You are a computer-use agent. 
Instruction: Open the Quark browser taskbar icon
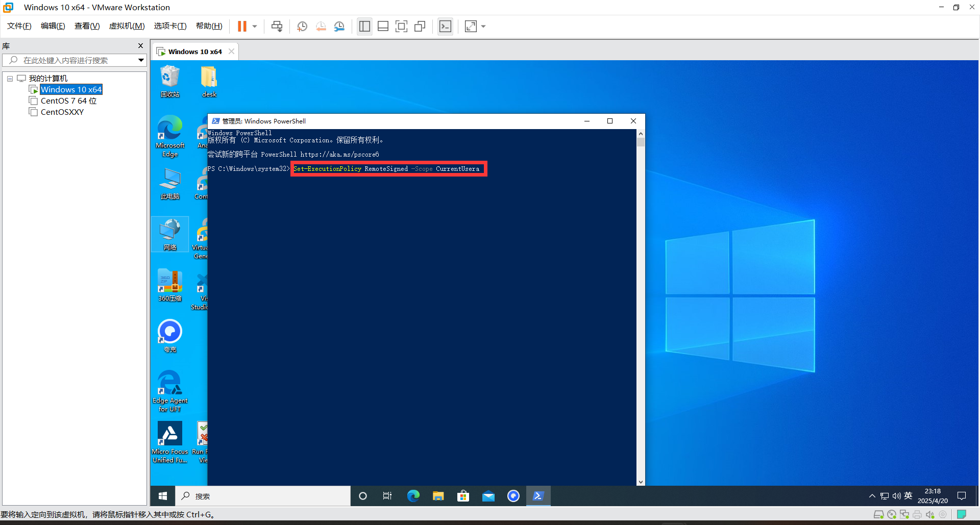(513, 496)
